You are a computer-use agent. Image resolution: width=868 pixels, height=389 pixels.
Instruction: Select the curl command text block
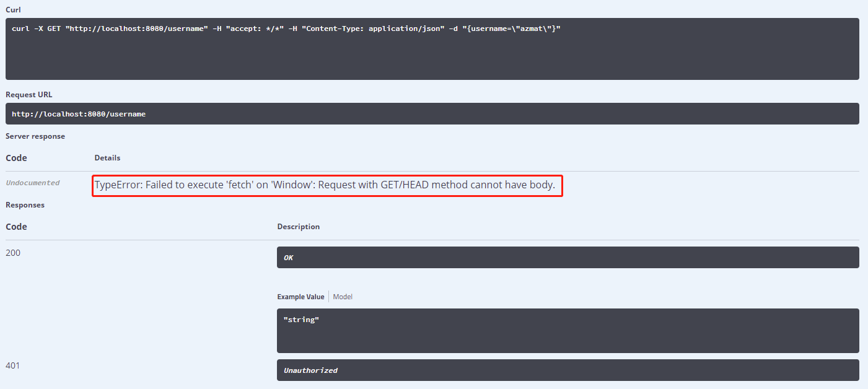(x=432, y=49)
